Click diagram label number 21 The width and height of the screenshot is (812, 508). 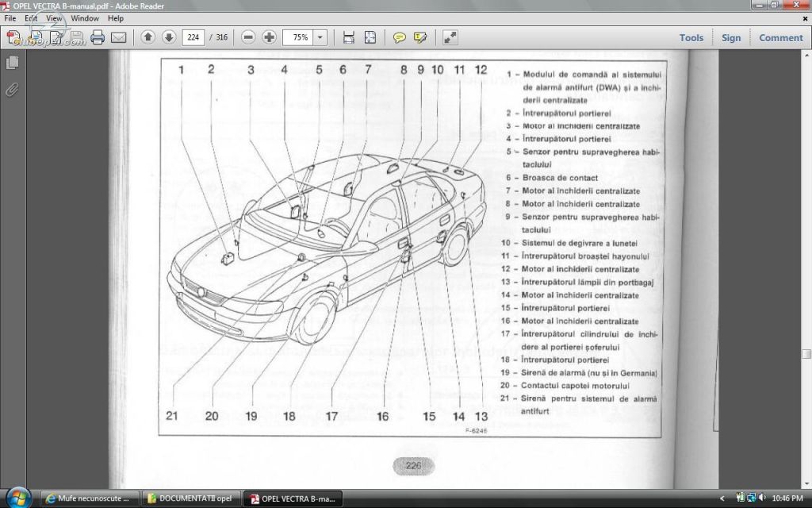(x=171, y=416)
